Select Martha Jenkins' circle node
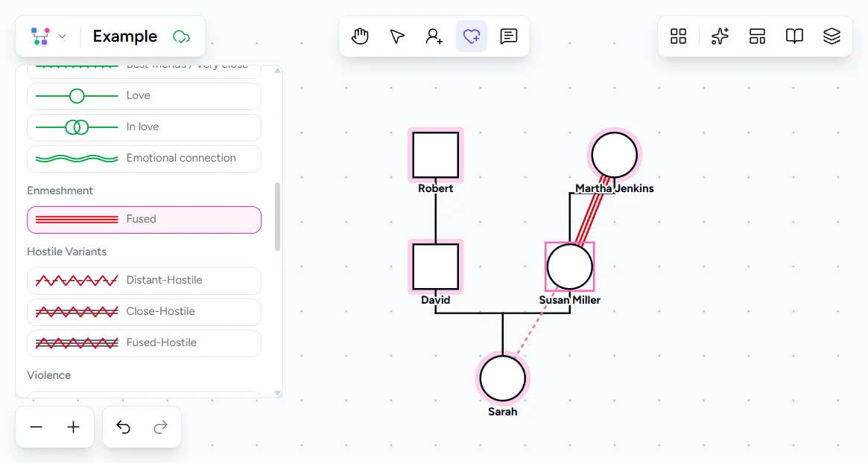 614,155
